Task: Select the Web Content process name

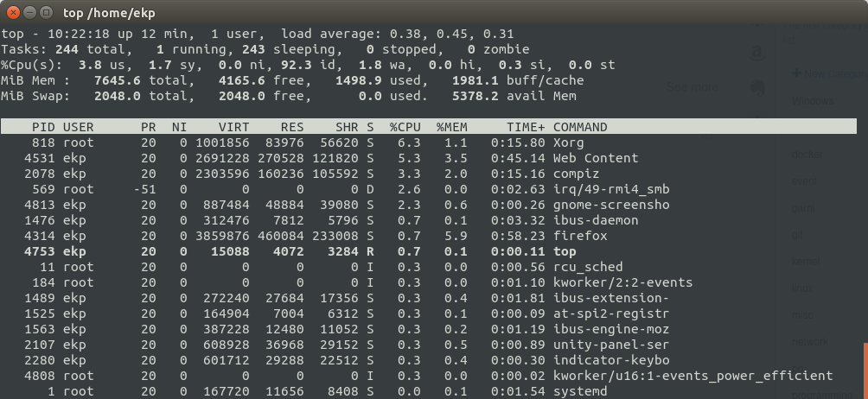Action: tap(596, 158)
